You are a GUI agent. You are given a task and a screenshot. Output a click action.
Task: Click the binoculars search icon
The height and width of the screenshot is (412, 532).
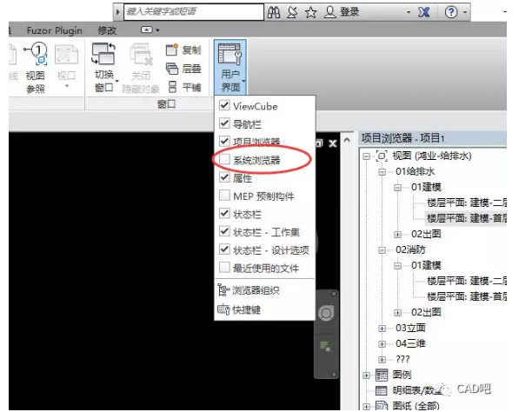[x=276, y=12]
